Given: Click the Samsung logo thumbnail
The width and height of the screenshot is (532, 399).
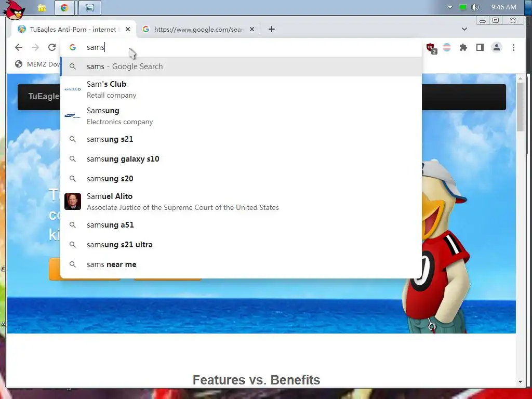Looking at the screenshot, I should tap(73, 116).
